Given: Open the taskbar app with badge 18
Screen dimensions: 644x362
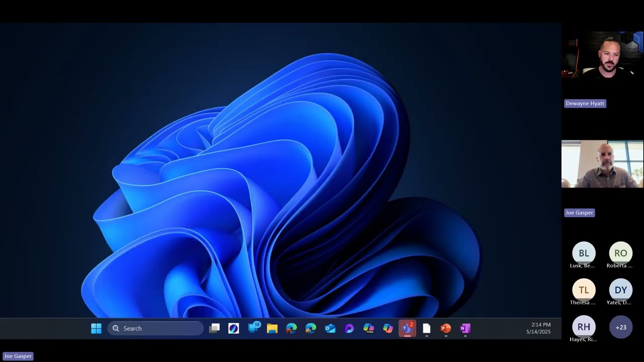Looking at the screenshot, I should coord(254,328).
